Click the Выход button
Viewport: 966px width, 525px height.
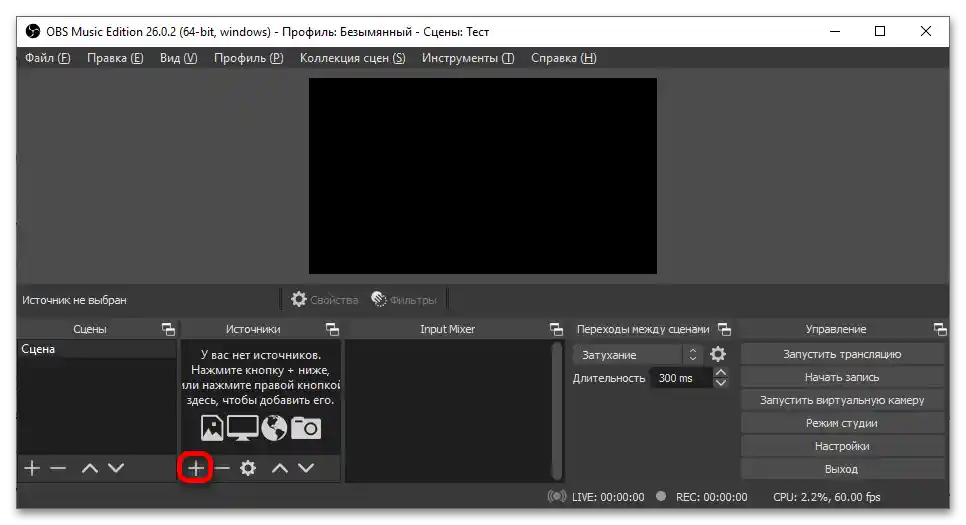(x=842, y=469)
